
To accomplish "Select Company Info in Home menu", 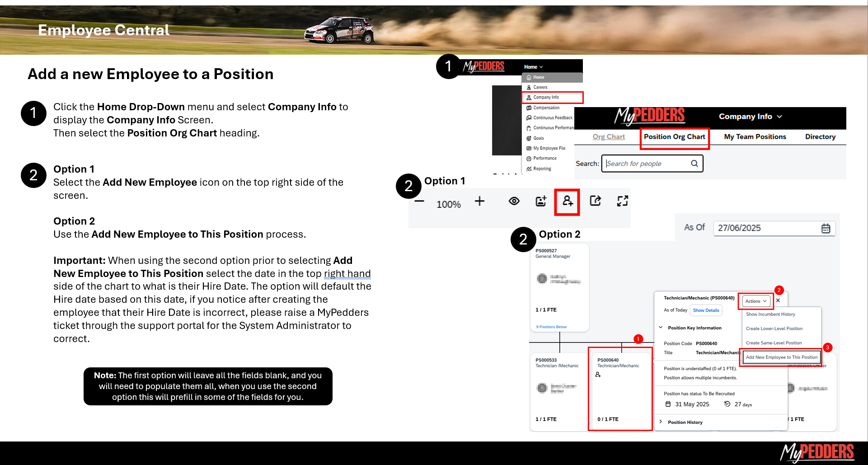I will click(x=546, y=97).
